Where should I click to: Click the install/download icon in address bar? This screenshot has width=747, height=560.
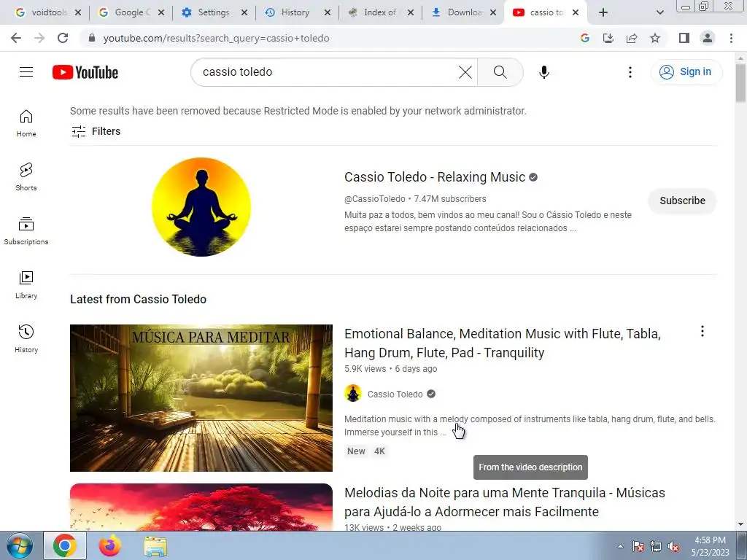(x=608, y=38)
